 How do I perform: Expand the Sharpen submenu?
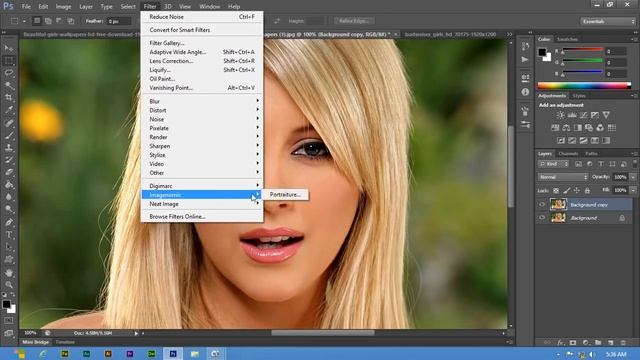pos(202,146)
